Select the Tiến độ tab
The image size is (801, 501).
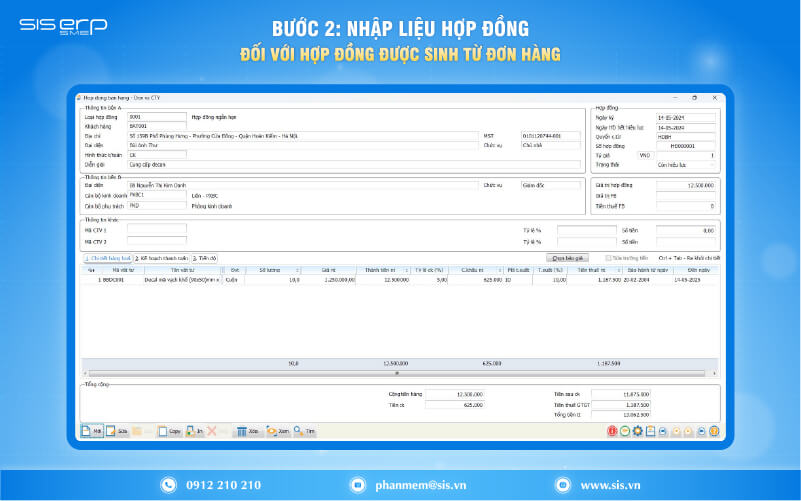point(205,257)
